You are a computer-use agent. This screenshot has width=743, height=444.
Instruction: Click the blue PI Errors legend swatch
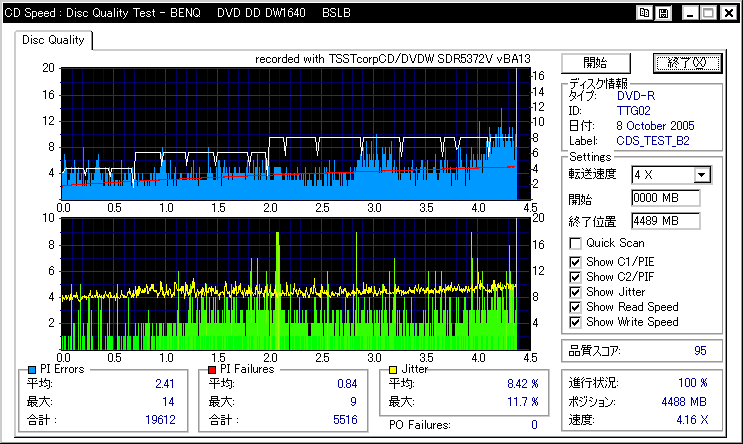32,370
